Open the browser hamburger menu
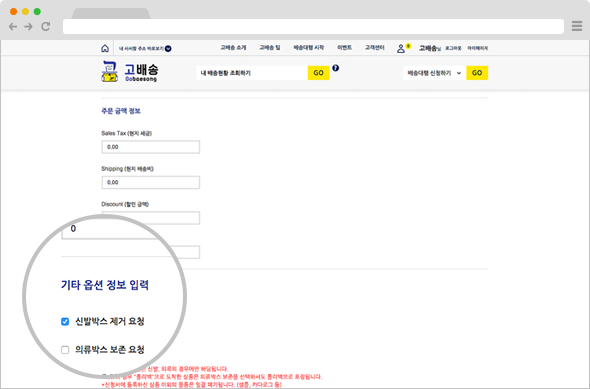The width and height of the screenshot is (590, 389). 577,26
